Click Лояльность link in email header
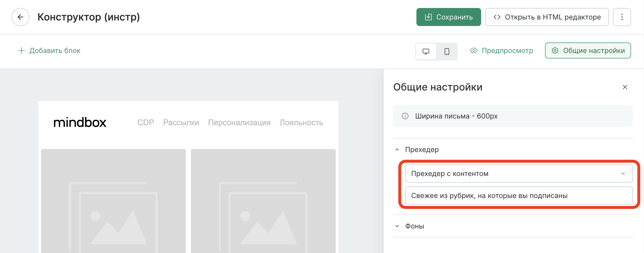This screenshot has height=253, width=644. tap(301, 122)
